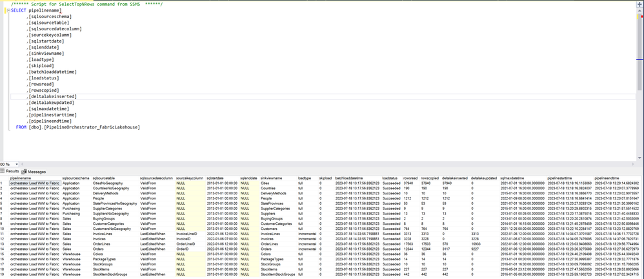Open the zoom percentage dropdown

(x=16, y=164)
